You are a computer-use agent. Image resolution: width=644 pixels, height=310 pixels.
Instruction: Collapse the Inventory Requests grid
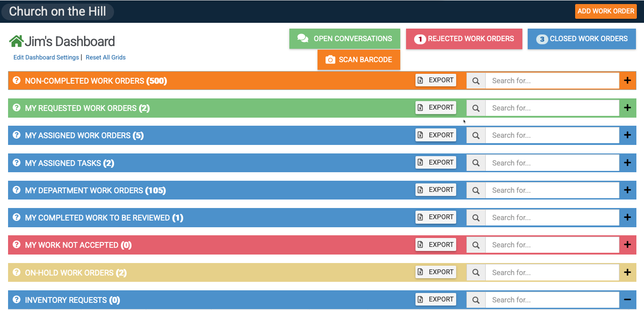pos(627,300)
